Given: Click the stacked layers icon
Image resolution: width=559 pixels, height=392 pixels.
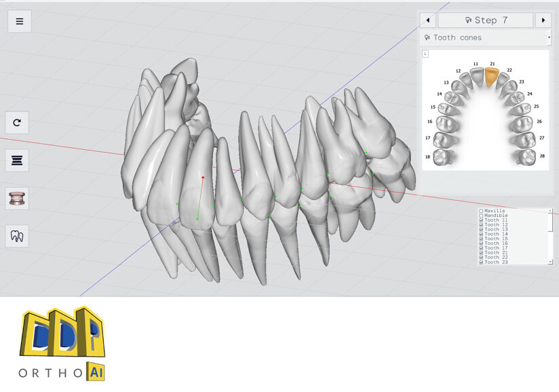Looking at the screenshot, I should [x=17, y=161].
